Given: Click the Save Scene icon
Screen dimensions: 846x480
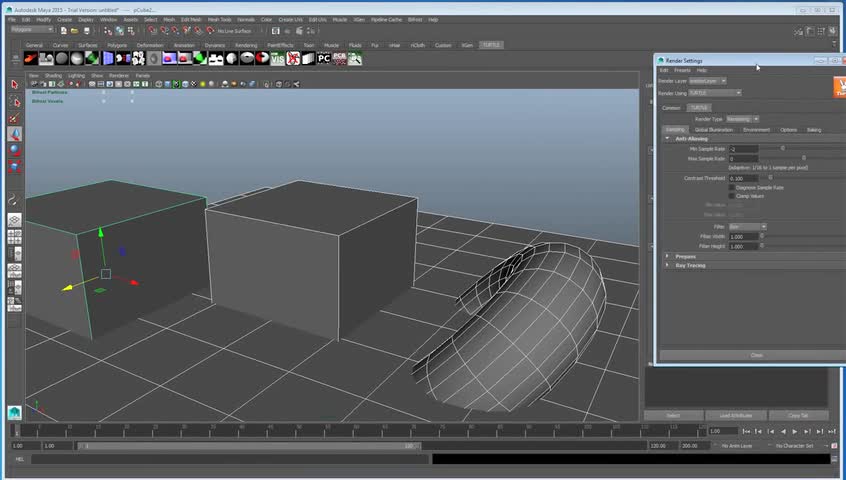Looking at the screenshot, I should pyautogui.click(x=86, y=31).
